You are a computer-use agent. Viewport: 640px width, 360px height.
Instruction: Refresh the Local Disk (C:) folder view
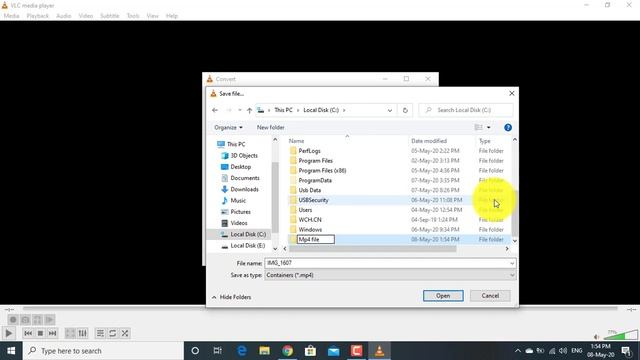405,110
